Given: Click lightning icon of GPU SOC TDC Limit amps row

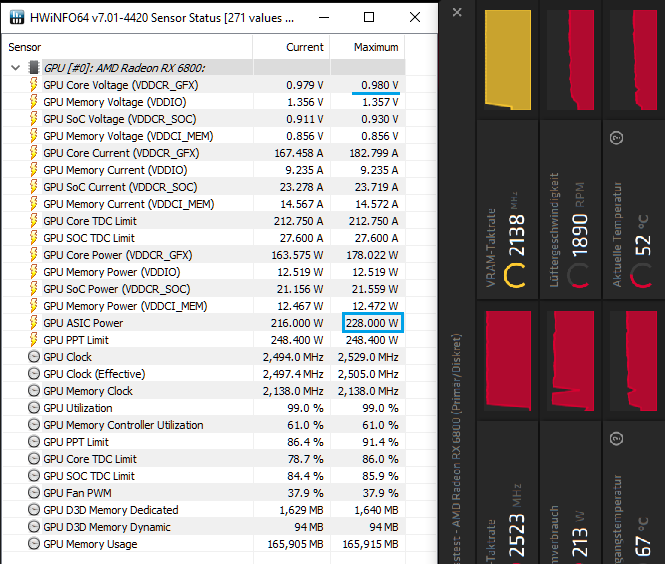Looking at the screenshot, I should tap(34, 238).
